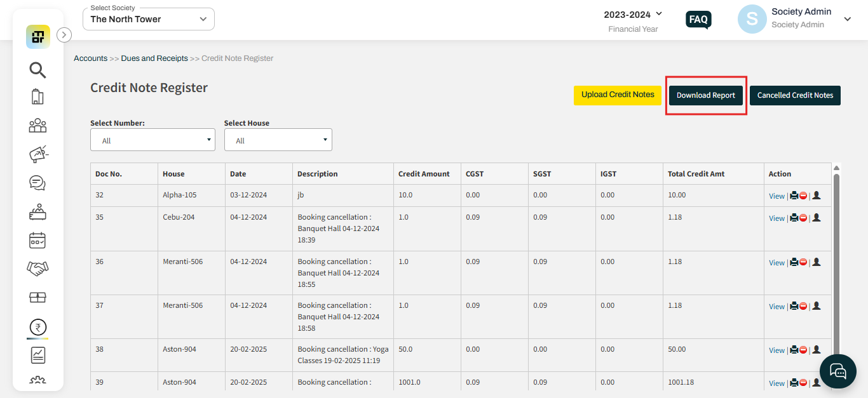Click user icon for Doc No. 35
Screen dimensions: 868x398
coord(817,218)
